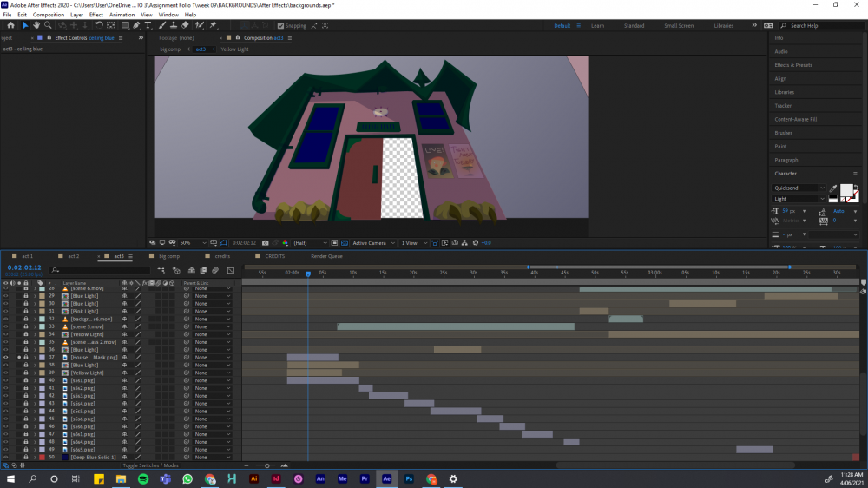
Task: Select the Type (T) tool
Action: [x=148, y=25]
